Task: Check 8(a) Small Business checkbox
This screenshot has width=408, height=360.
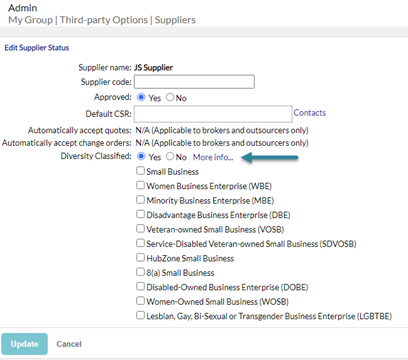Action: coord(140,272)
